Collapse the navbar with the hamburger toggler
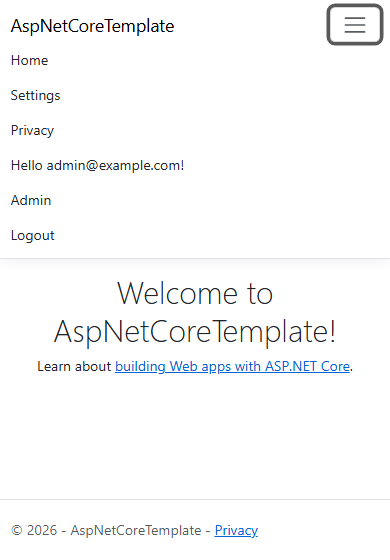The width and height of the screenshot is (390, 560). coord(355,25)
